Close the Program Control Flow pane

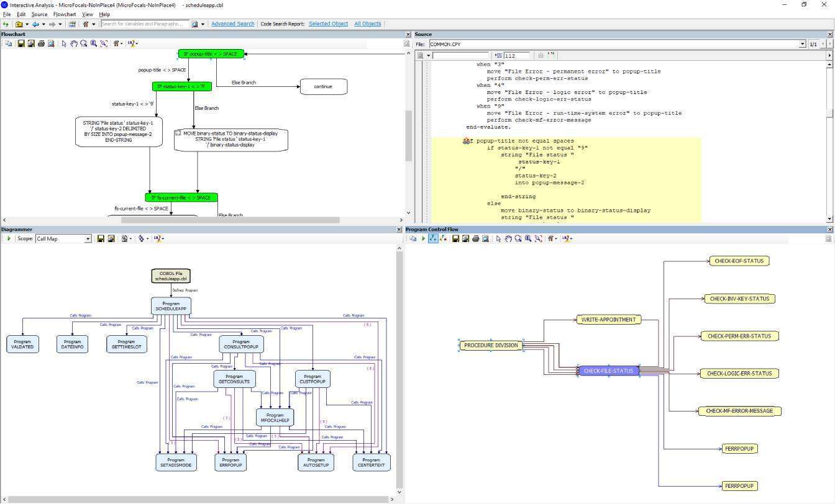click(829, 230)
